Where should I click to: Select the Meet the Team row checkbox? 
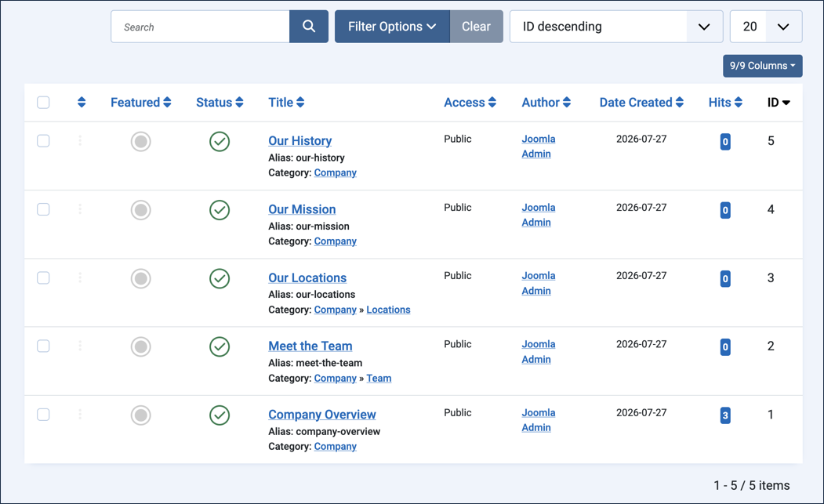pos(43,346)
